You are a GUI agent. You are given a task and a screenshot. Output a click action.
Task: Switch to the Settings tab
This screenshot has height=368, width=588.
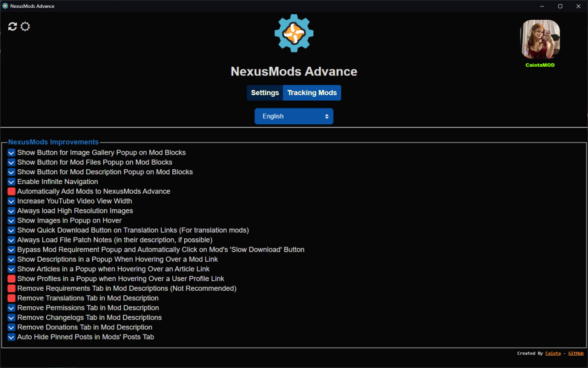click(265, 93)
